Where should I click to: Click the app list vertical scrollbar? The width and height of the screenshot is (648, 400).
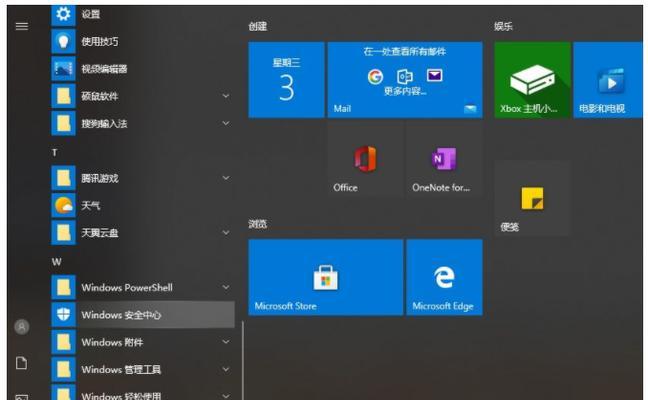click(243, 360)
